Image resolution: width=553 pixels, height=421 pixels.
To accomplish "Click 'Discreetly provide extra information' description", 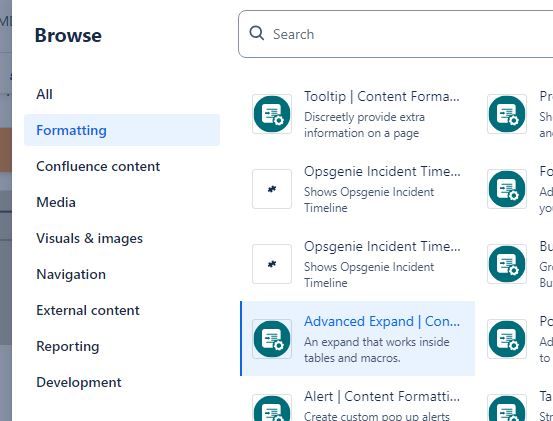I will click(364, 125).
